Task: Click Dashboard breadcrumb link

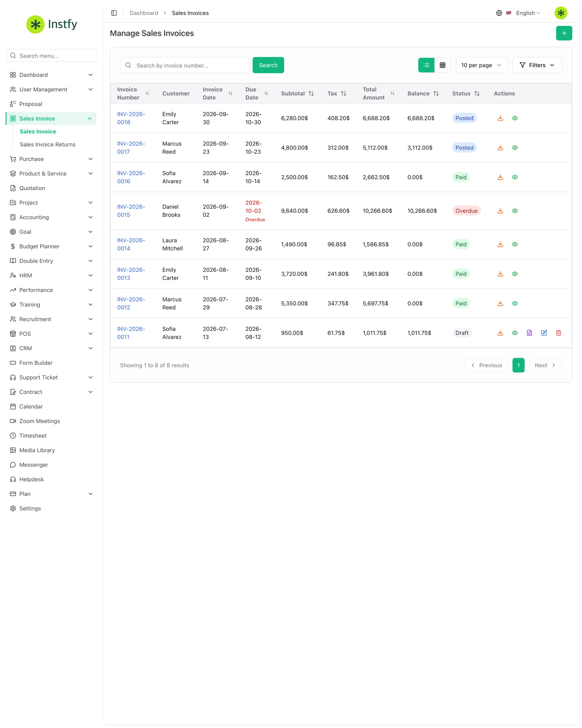Action: [x=144, y=13]
